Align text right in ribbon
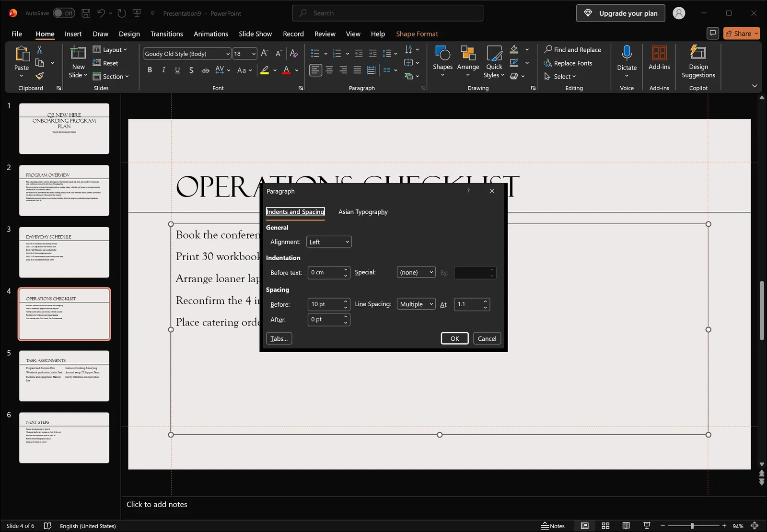Screen dimensions: 767x532 click(343, 70)
